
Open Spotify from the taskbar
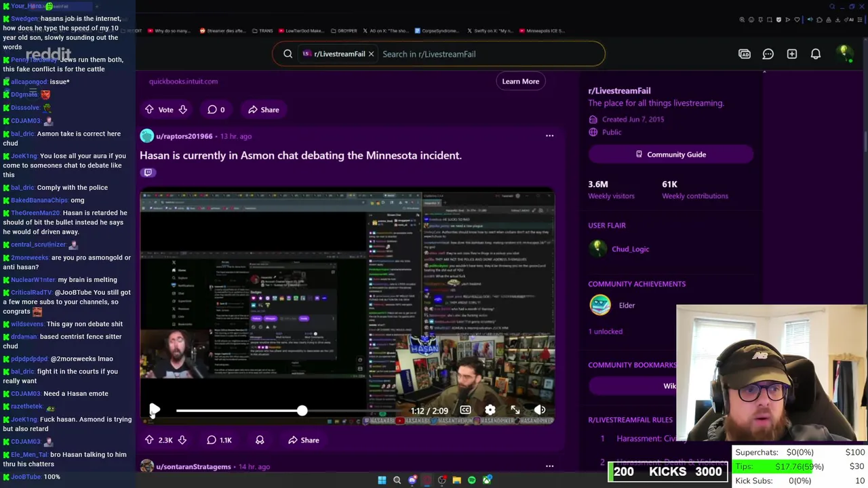tap(472, 480)
